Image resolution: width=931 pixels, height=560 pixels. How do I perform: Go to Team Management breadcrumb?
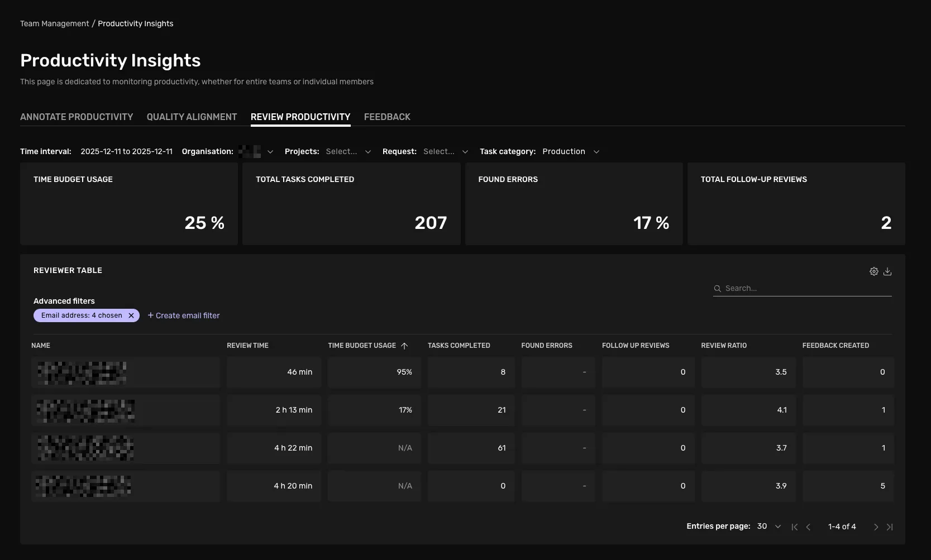(54, 23)
